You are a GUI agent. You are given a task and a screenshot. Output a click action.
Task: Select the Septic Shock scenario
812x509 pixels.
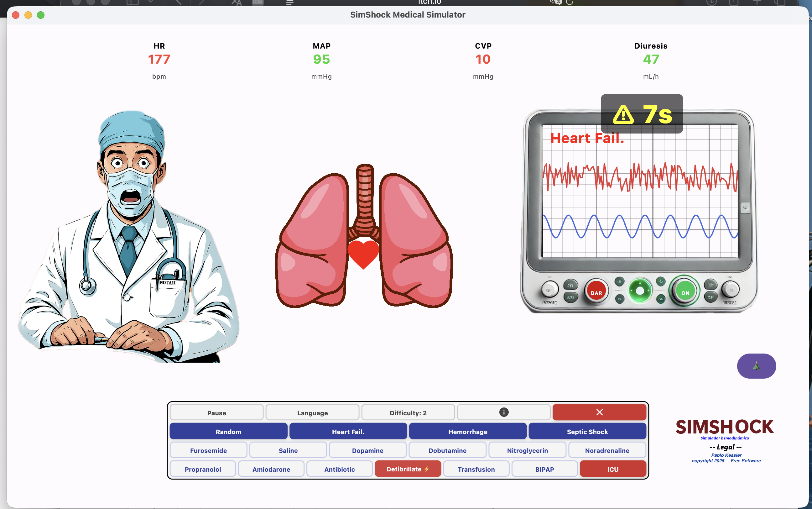587,432
